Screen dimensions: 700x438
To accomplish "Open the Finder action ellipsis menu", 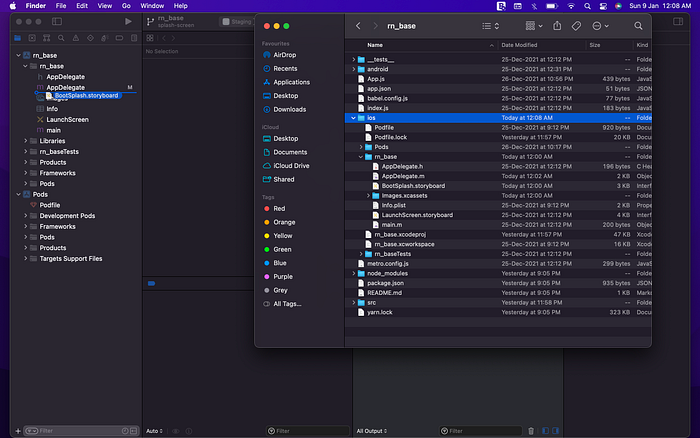I will point(600,26).
